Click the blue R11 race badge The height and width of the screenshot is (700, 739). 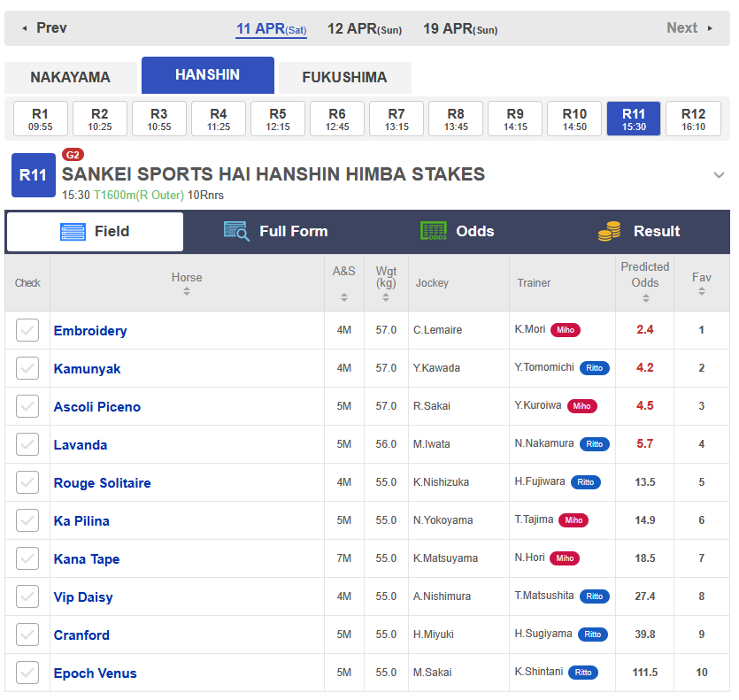pyautogui.click(x=33, y=175)
